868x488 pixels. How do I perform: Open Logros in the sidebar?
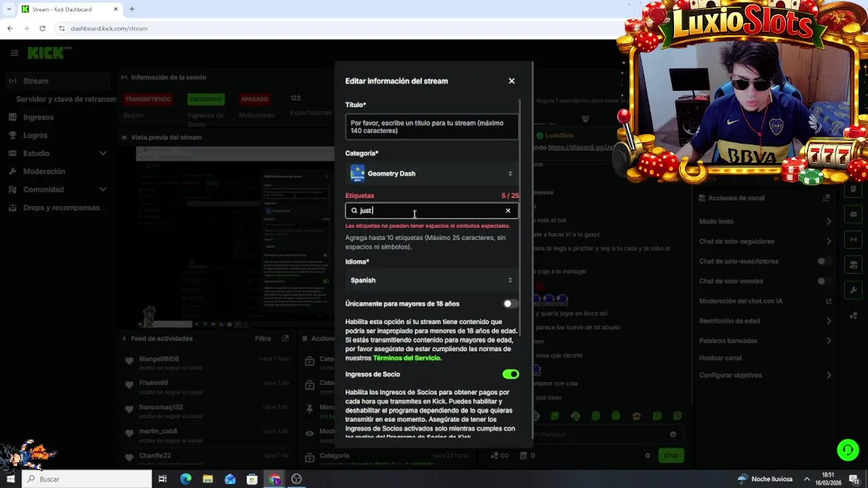35,135
